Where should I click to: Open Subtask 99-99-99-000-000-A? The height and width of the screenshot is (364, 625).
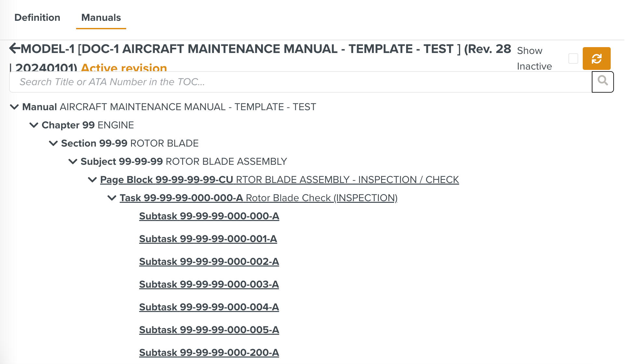(209, 216)
